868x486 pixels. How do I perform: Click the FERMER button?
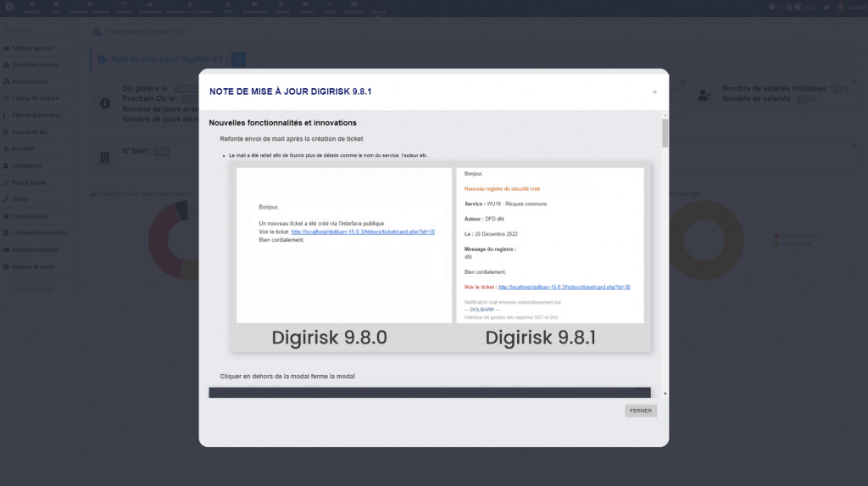641,411
